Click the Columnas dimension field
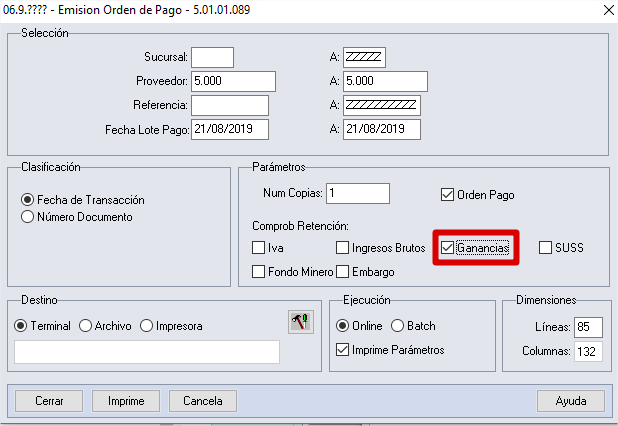The width and height of the screenshot is (618, 426). [588, 352]
